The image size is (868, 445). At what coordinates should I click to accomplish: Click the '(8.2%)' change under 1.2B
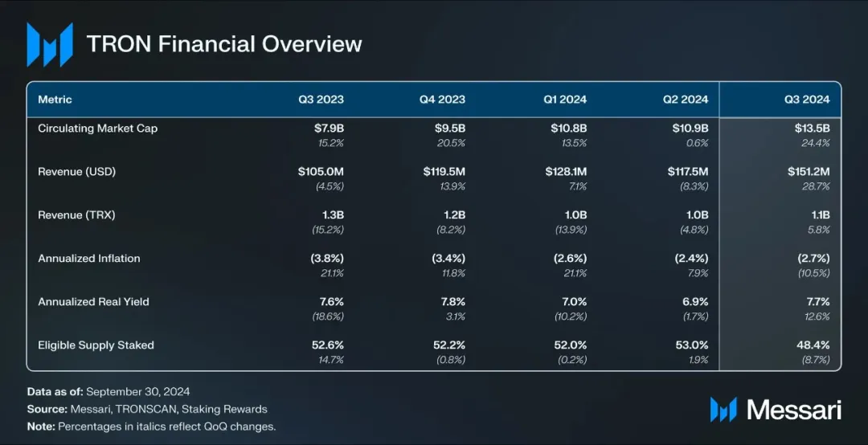(451, 230)
